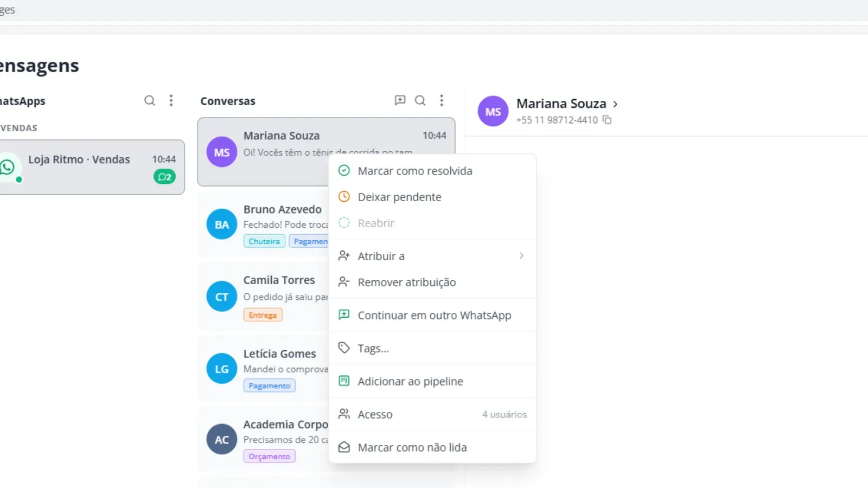Open Conversas more options menu
This screenshot has width=868, height=488.
[x=442, y=100]
